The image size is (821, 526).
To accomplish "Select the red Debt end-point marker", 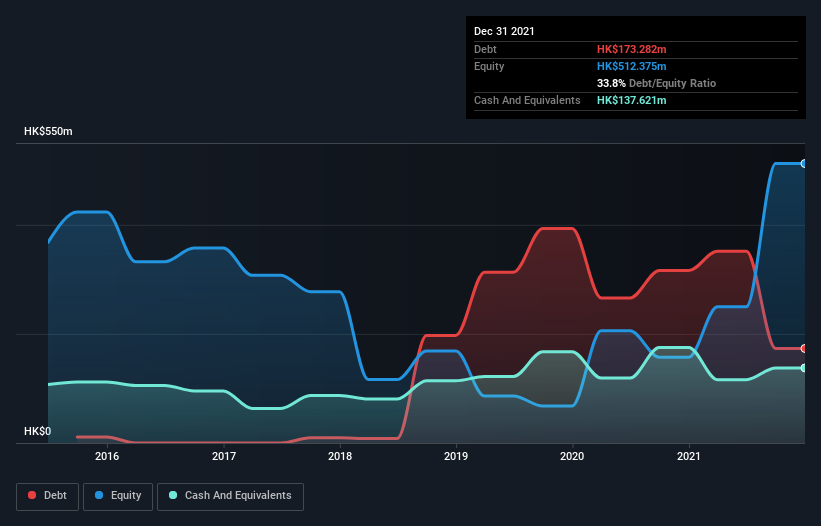I will pos(804,349).
